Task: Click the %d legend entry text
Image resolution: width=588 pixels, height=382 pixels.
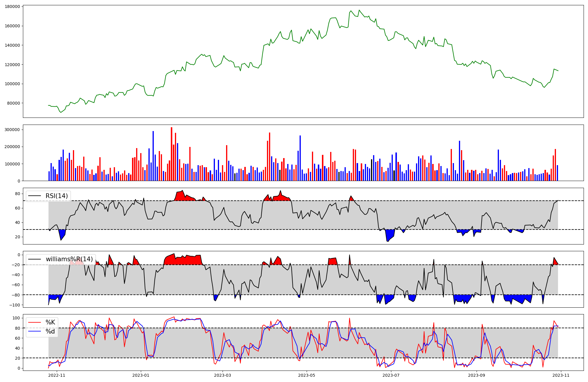Action: [50, 331]
